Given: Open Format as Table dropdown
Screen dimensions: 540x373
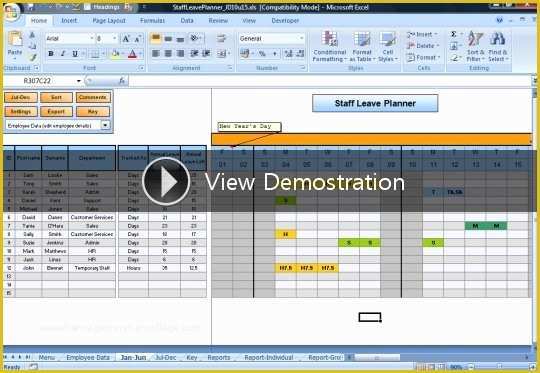Looking at the screenshot, I should pyautogui.click(x=362, y=46).
